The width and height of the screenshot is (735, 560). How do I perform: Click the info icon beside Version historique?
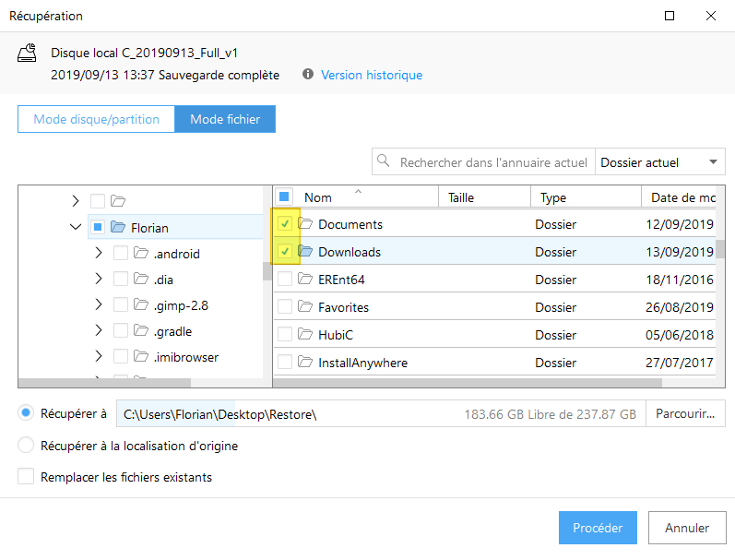307,75
